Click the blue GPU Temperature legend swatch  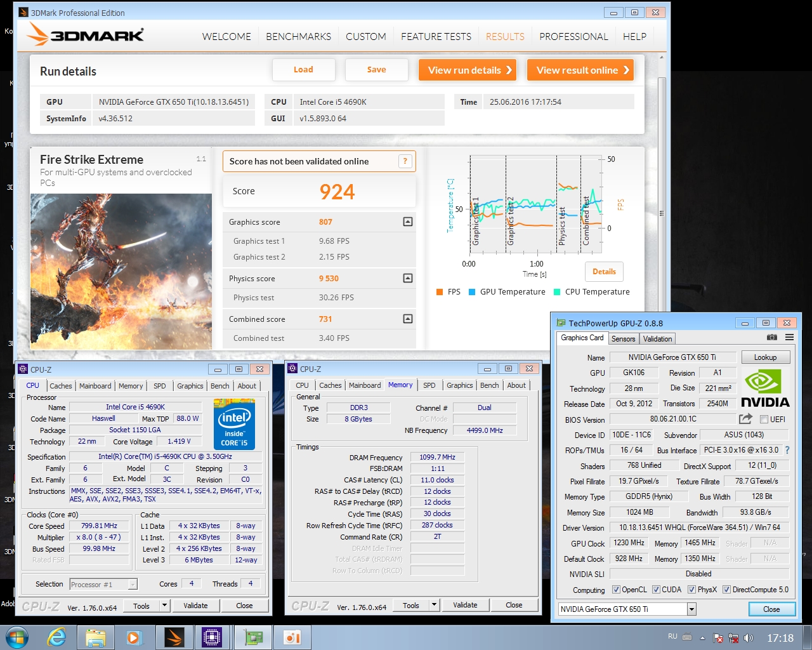coord(472,292)
